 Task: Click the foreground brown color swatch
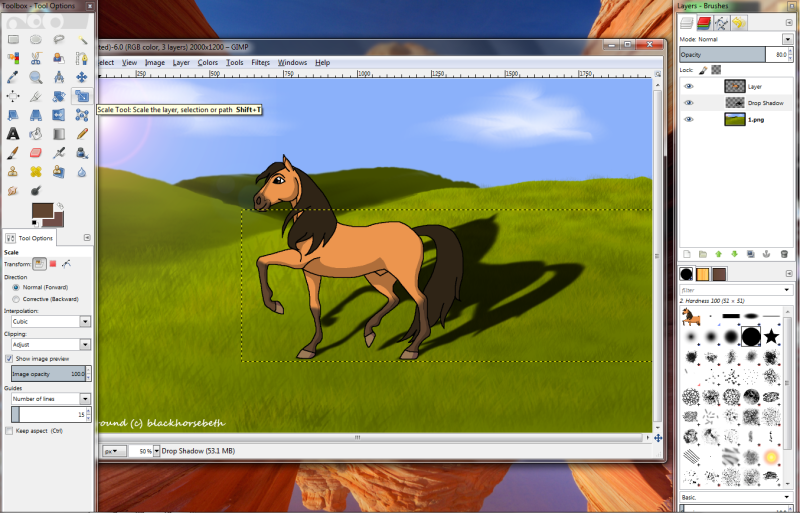(42, 211)
